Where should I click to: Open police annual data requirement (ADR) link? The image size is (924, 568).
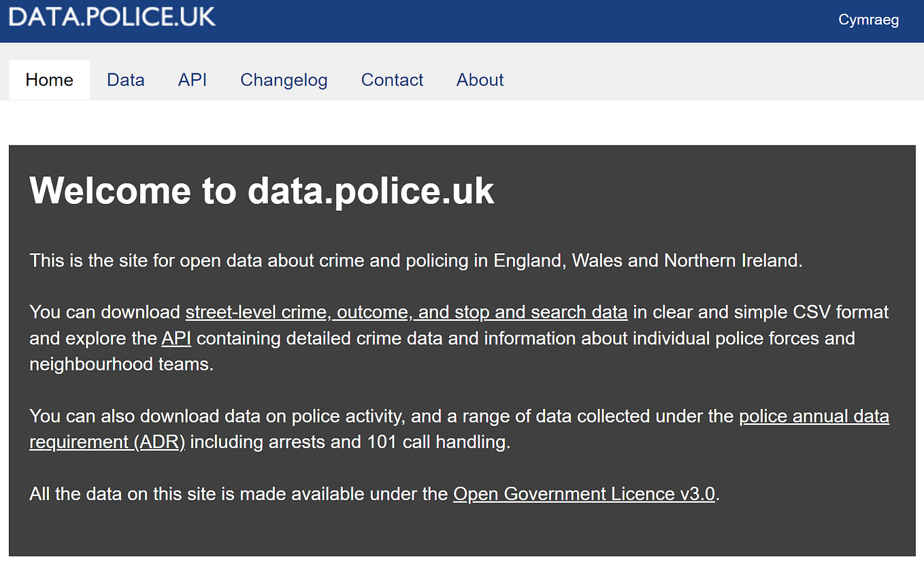click(459, 429)
